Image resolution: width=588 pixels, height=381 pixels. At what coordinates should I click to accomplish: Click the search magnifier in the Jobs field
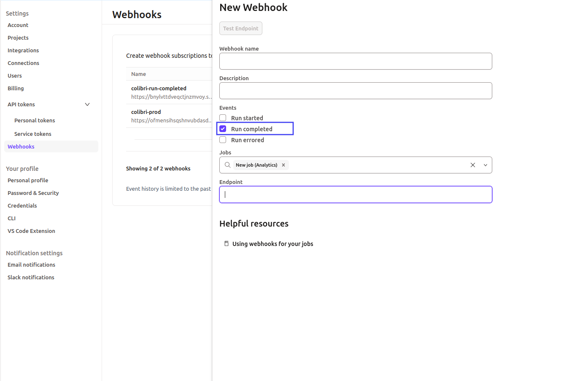tap(228, 165)
